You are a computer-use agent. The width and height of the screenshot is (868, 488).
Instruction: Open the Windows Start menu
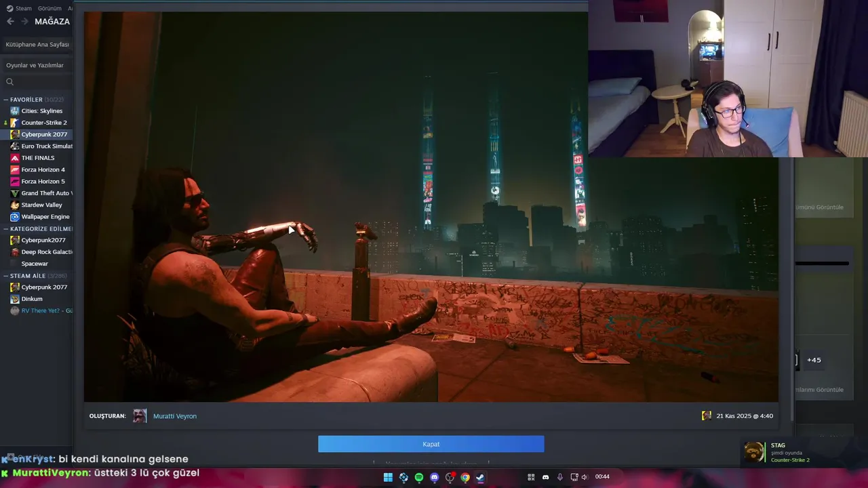(388, 477)
